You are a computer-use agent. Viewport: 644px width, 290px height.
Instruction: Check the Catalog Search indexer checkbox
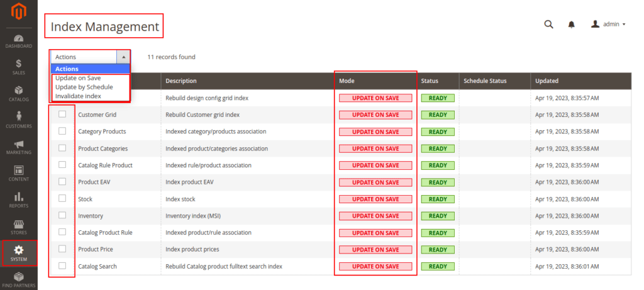click(x=62, y=265)
